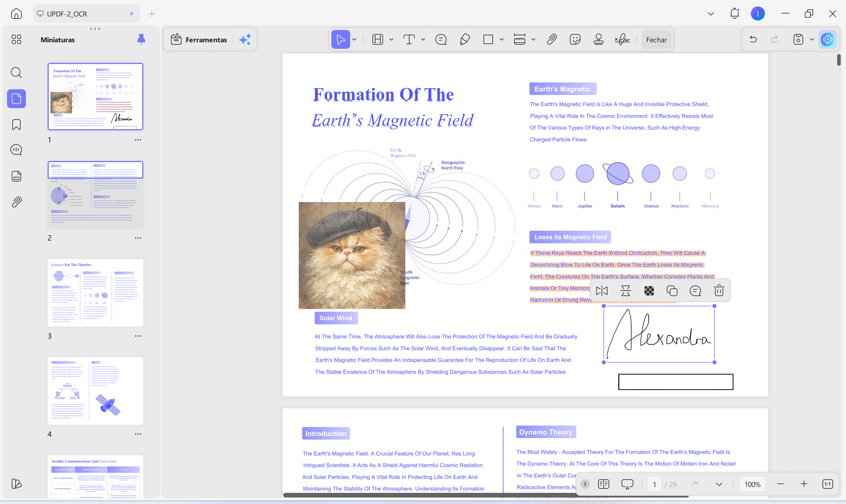Open the more options for page 2
Screen dimensions: 846x504
click(138, 238)
